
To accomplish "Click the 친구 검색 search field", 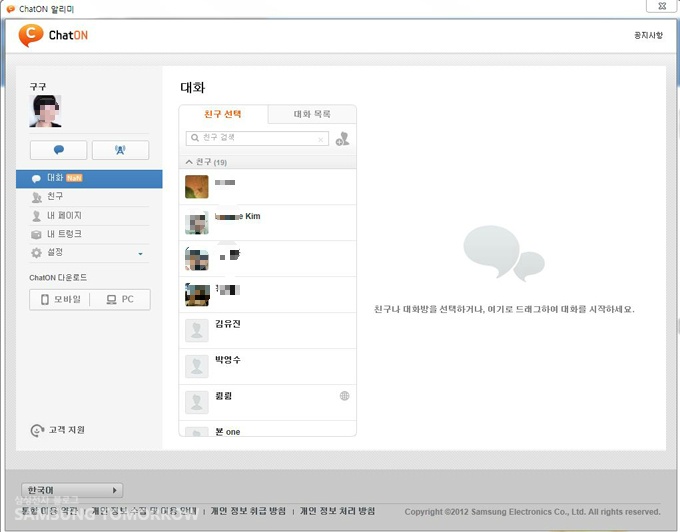I will (257, 138).
